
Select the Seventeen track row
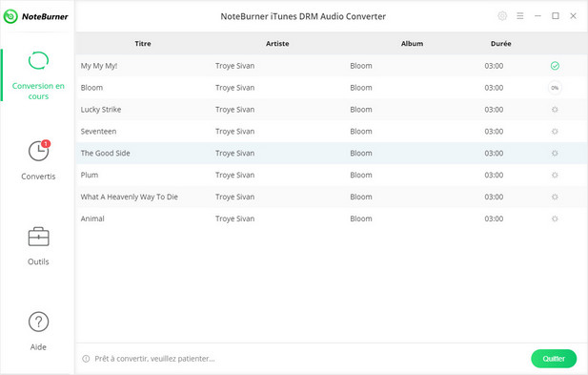click(332, 132)
